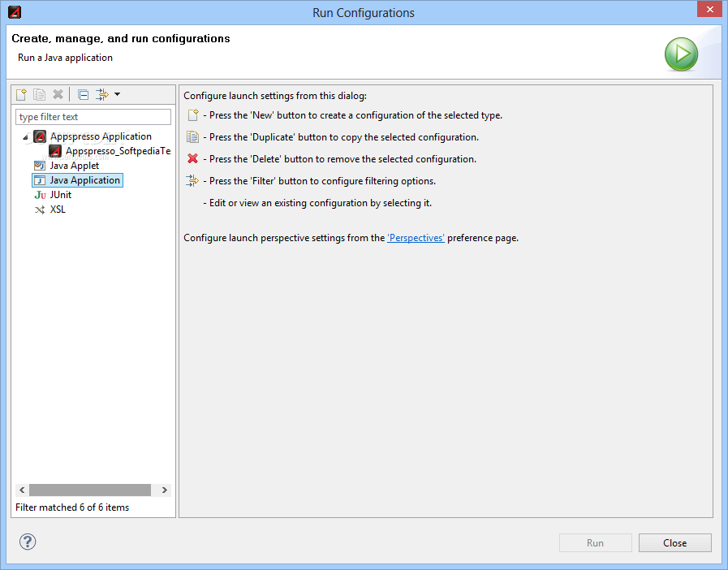Close the Run Configurations window
Screen dimensions: 728x570
[x=710, y=9]
